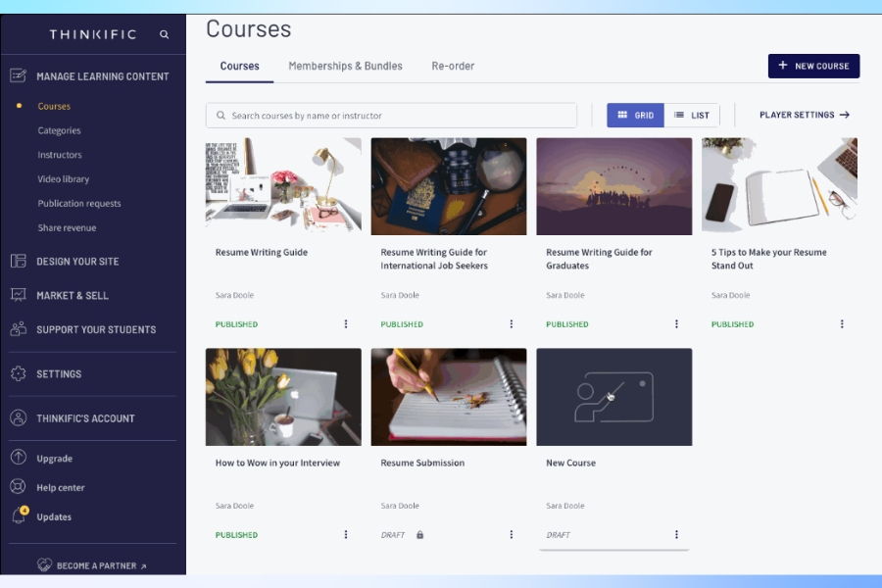Click the Manage Learning Content header
The width and height of the screenshot is (882, 588).
(102, 76)
